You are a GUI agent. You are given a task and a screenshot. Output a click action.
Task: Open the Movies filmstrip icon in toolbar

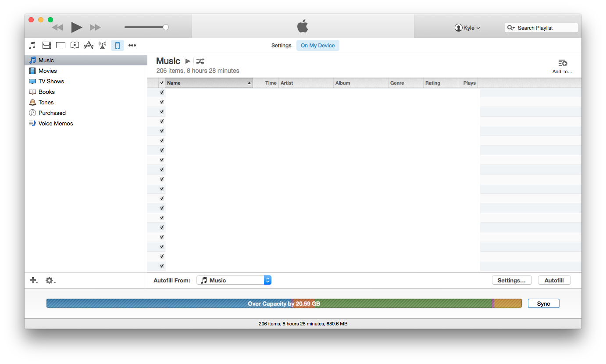point(46,45)
